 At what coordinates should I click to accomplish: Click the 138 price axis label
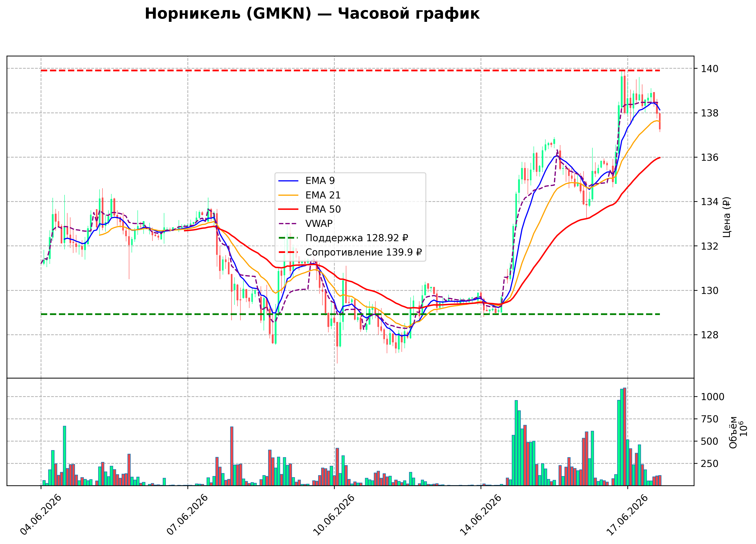[710, 113]
